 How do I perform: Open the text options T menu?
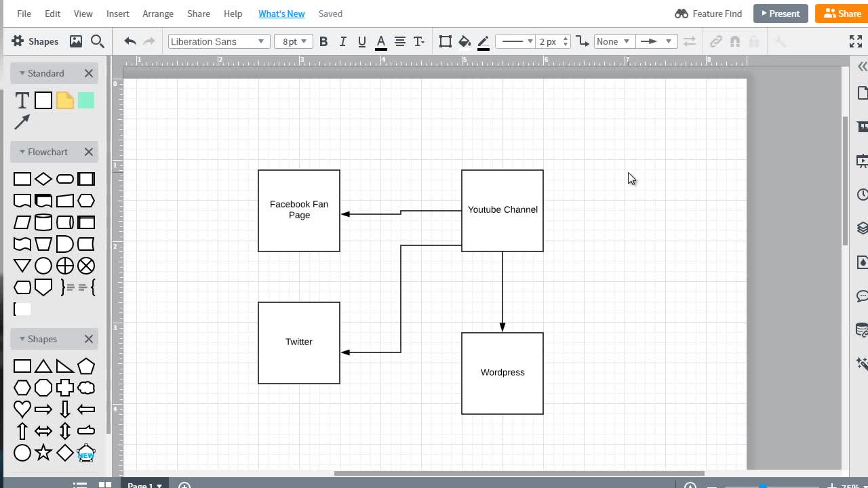[419, 41]
